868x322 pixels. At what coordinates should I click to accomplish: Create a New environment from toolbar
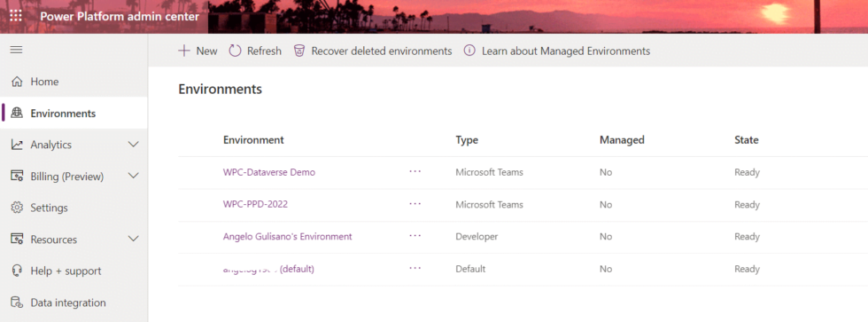pos(198,51)
